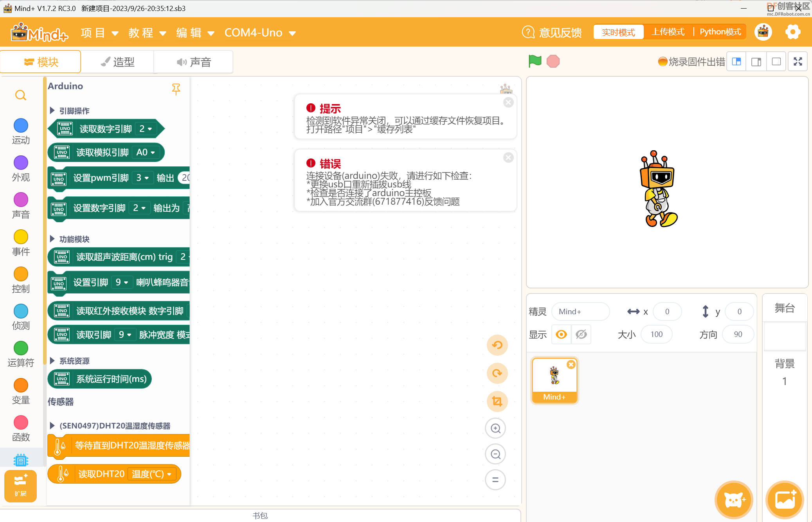Open A0 dropdown in 读取模拟引脚 block
The image size is (812, 522).
click(145, 152)
